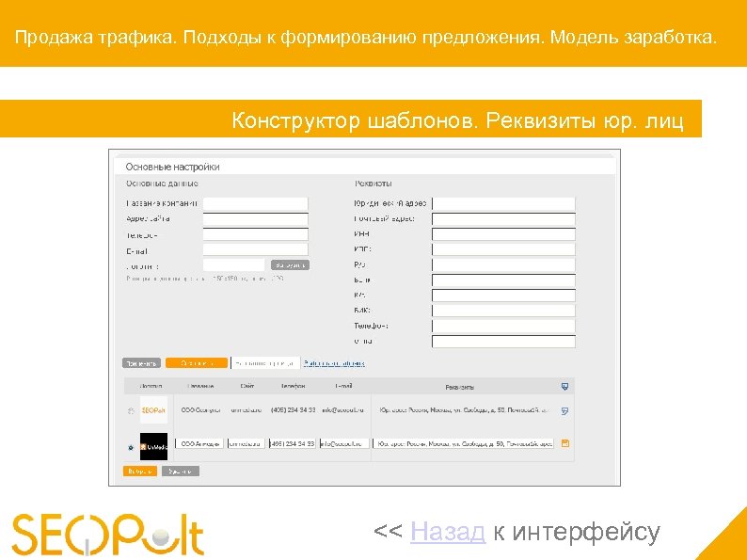Edit the site field in the UnMedia row
This screenshot has height=560, width=747.
(246, 443)
